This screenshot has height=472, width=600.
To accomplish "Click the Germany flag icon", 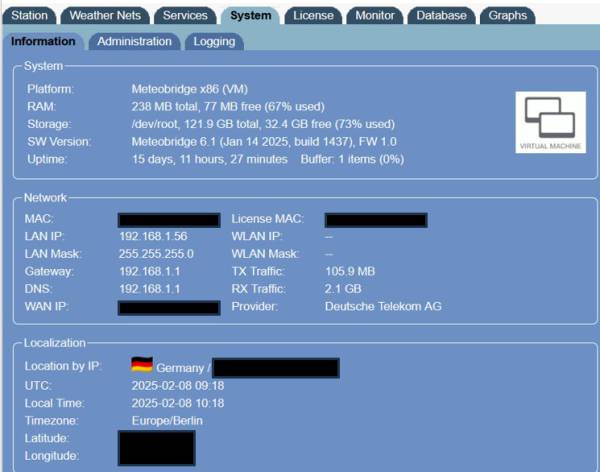I will (x=142, y=367).
